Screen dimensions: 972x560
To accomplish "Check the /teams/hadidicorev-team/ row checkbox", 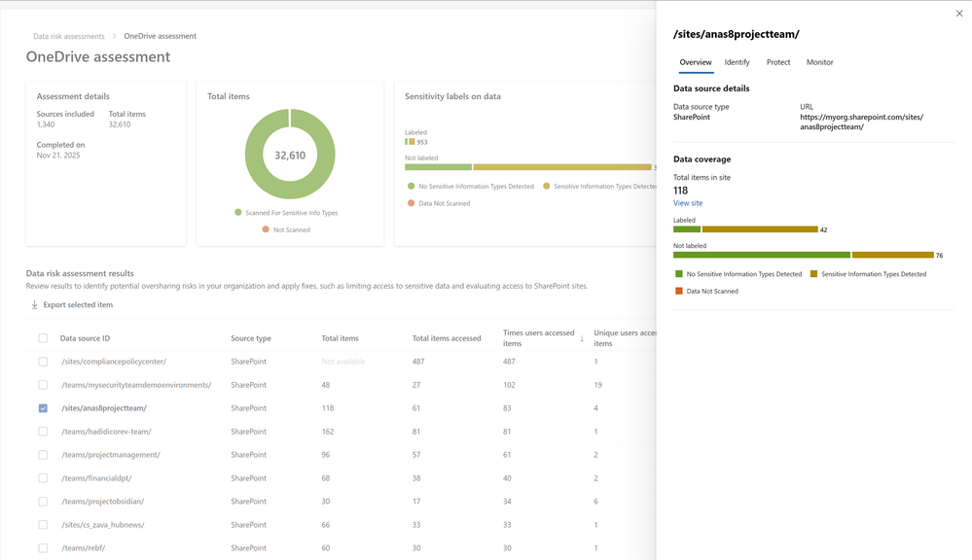I will [x=43, y=431].
